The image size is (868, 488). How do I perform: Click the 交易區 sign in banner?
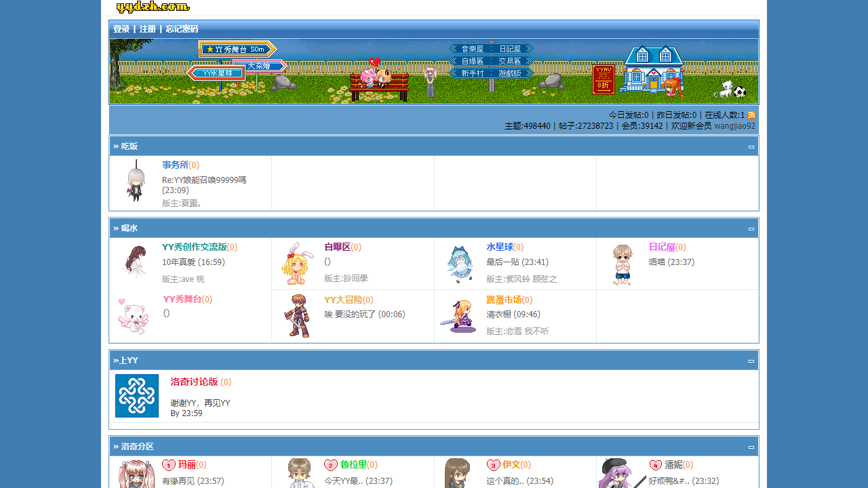511,61
